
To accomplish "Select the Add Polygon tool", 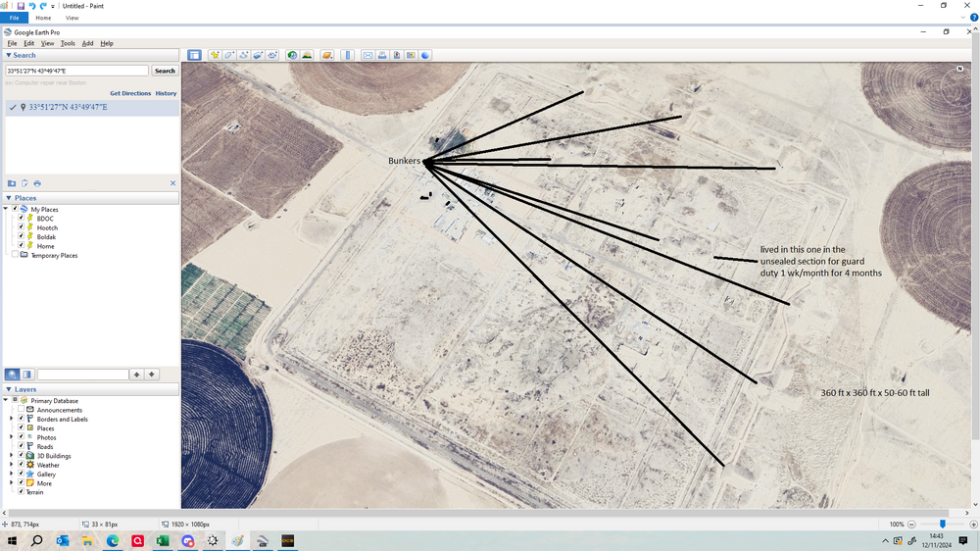I will (229, 55).
